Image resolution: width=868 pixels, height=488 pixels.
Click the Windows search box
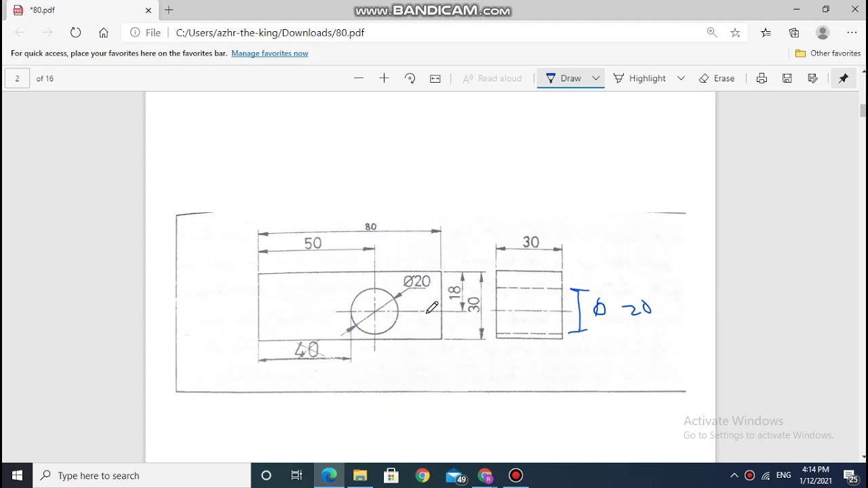pyautogui.click(x=142, y=475)
